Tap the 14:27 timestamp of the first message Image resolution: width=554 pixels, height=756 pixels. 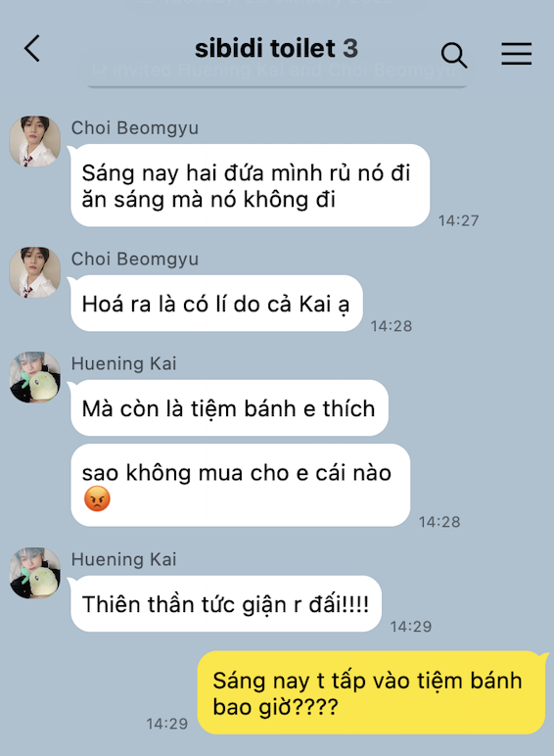[459, 220]
